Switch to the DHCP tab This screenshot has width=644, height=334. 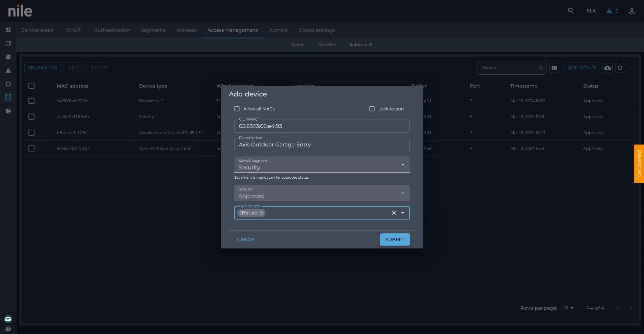(73, 30)
